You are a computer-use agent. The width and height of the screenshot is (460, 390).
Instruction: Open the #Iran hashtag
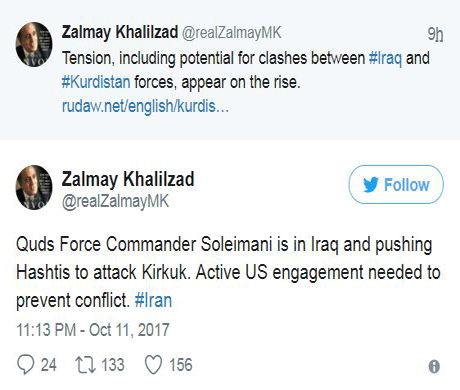pyautogui.click(x=153, y=300)
